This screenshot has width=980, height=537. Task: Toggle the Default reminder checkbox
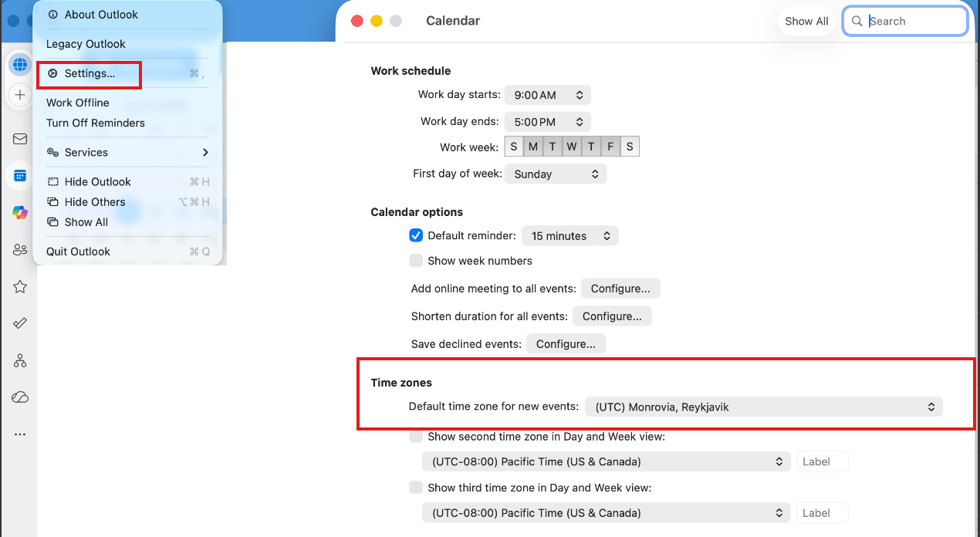[416, 235]
